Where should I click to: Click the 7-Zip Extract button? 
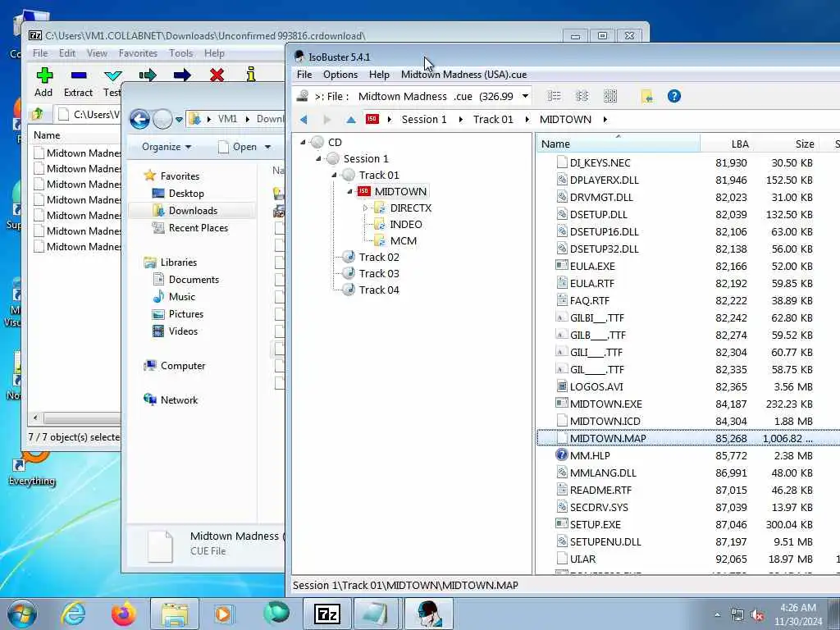point(78,82)
